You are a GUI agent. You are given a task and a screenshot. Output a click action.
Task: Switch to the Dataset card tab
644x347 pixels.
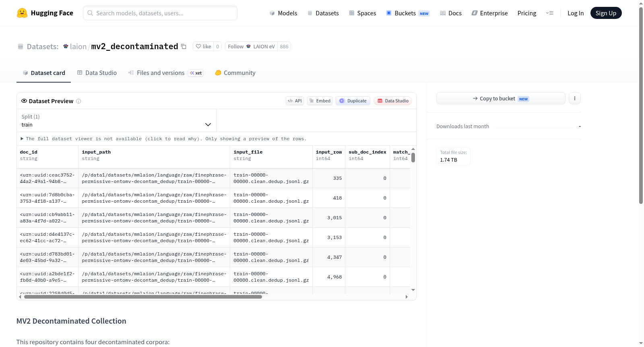tap(43, 73)
